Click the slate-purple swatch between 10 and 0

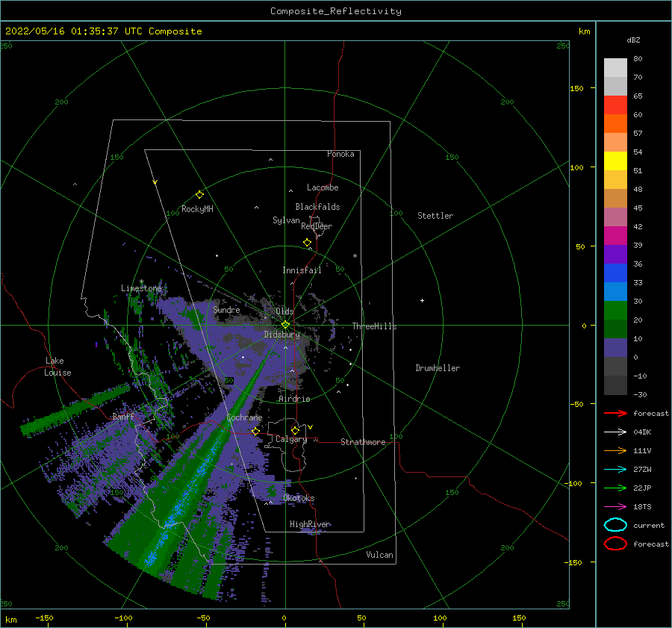[x=615, y=348]
